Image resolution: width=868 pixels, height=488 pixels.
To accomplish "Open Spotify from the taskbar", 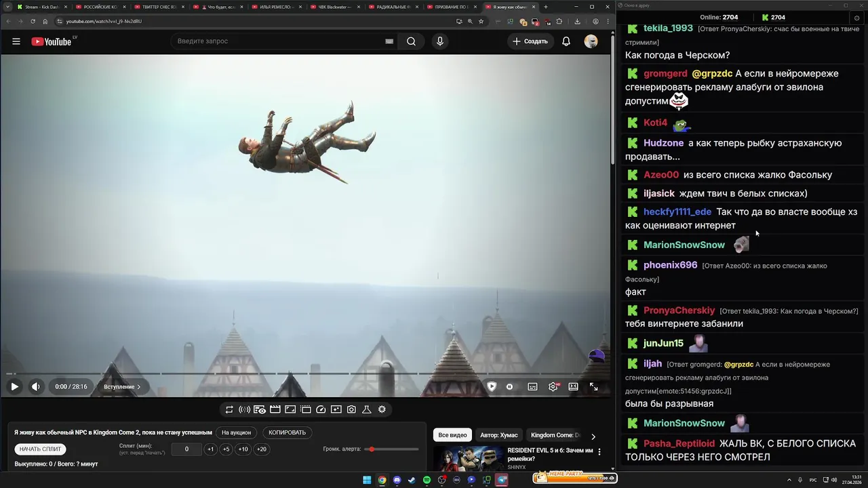I will [x=427, y=480].
